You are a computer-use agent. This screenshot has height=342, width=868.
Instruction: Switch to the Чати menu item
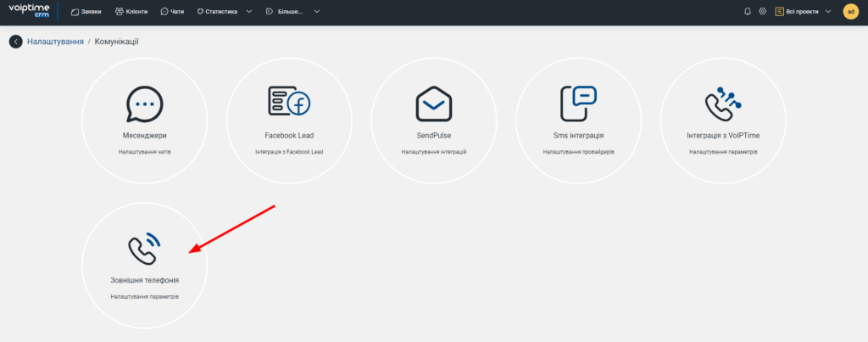[x=172, y=12]
